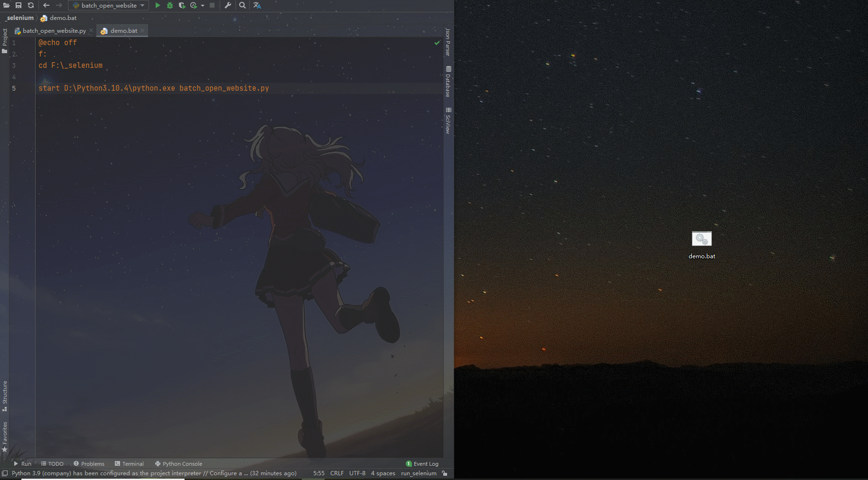The width and height of the screenshot is (868, 480).
Task: Click the Profile run icon
Action: (x=194, y=5)
